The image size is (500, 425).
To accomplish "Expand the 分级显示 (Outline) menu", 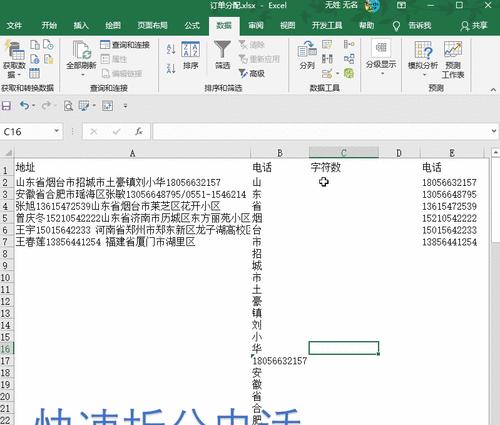I will (x=381, y=57).
